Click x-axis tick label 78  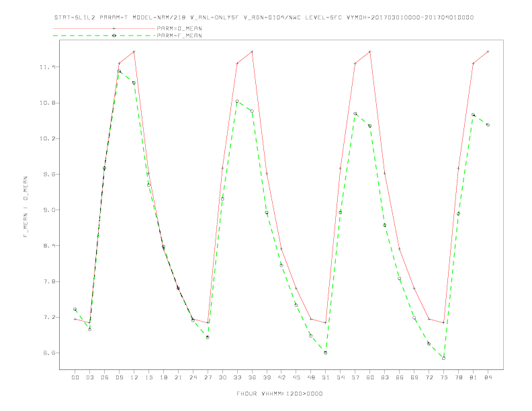[x=459, y=377]
